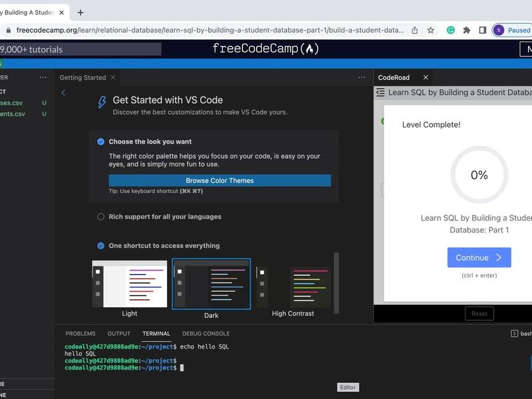
Task: Switch to the PROBLEMS panel tab
Action: pos(80,334)
